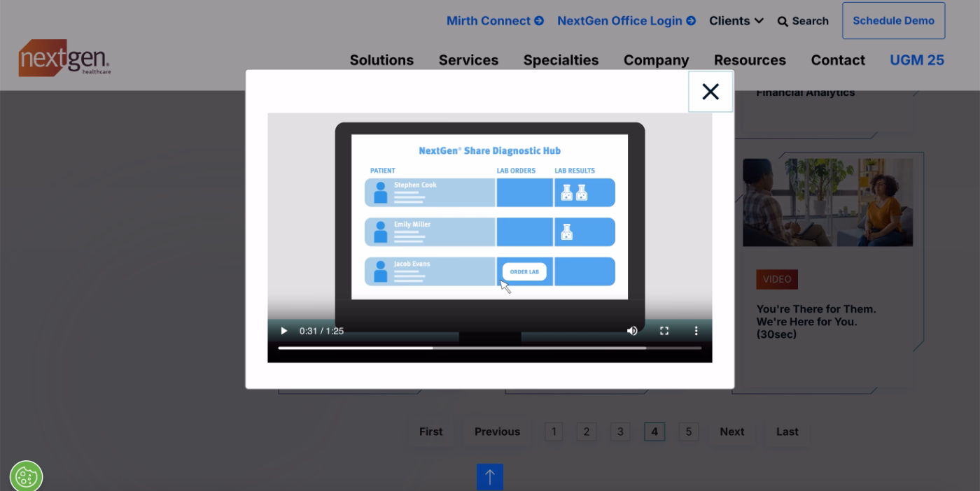Expand the Resources navigation menu
This screenshot has width=980, height=491.
[x=750, y=60]
